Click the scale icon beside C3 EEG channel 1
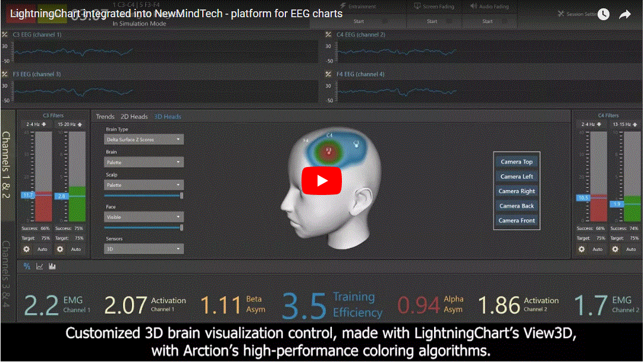This screenshot has width=644, height=362. click(5, 34)
